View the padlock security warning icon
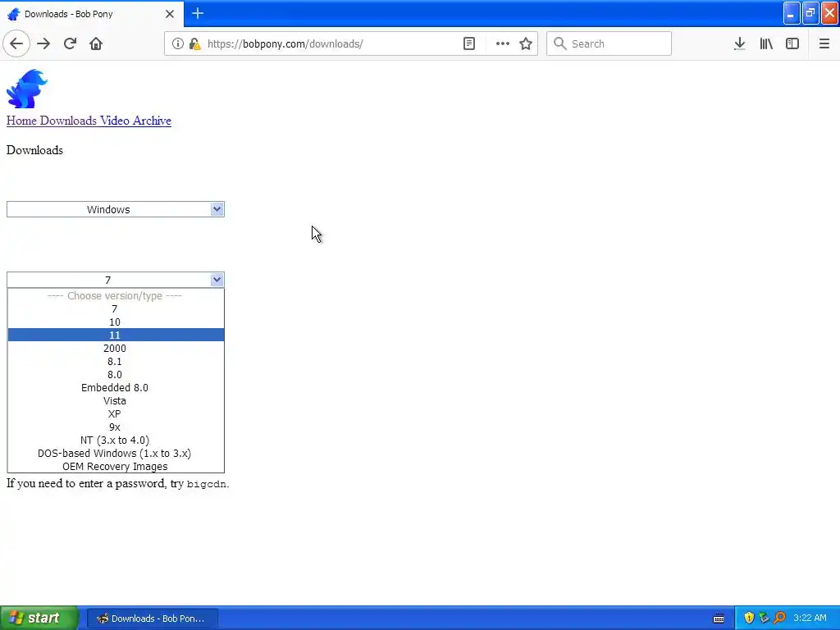Viewport: 840px width, 630px height. pos(195,44)
